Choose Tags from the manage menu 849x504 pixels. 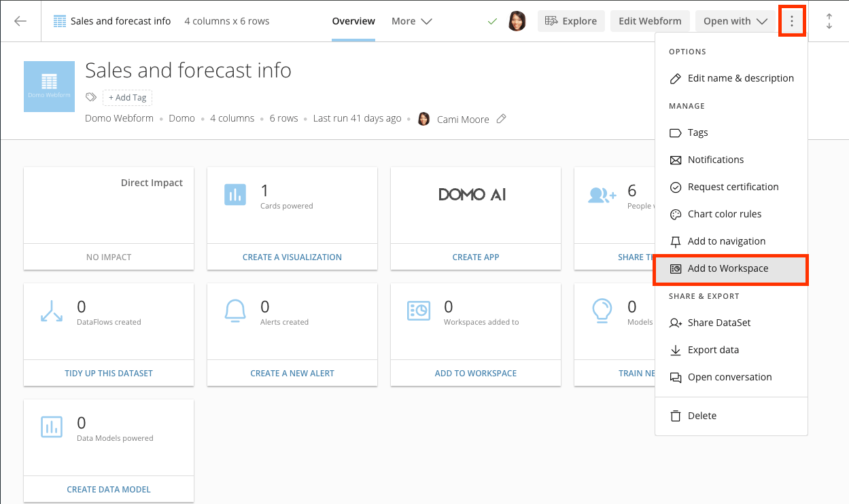[x=731, y=132]
